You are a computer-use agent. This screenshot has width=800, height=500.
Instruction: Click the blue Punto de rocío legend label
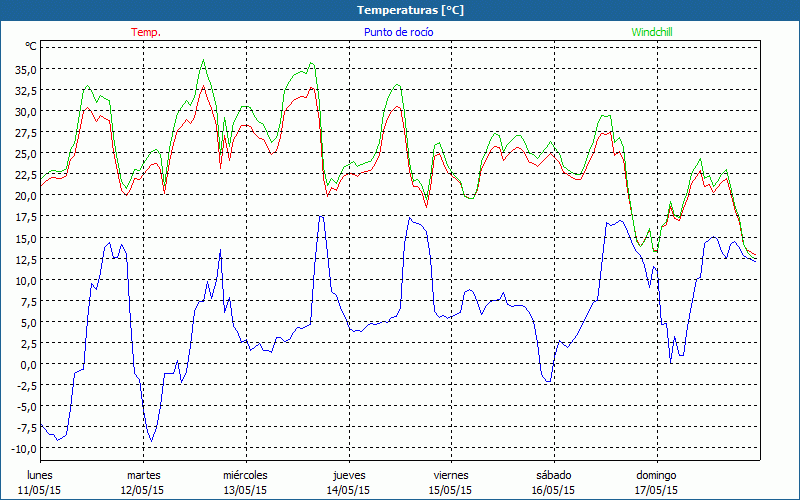coord(398,32)
